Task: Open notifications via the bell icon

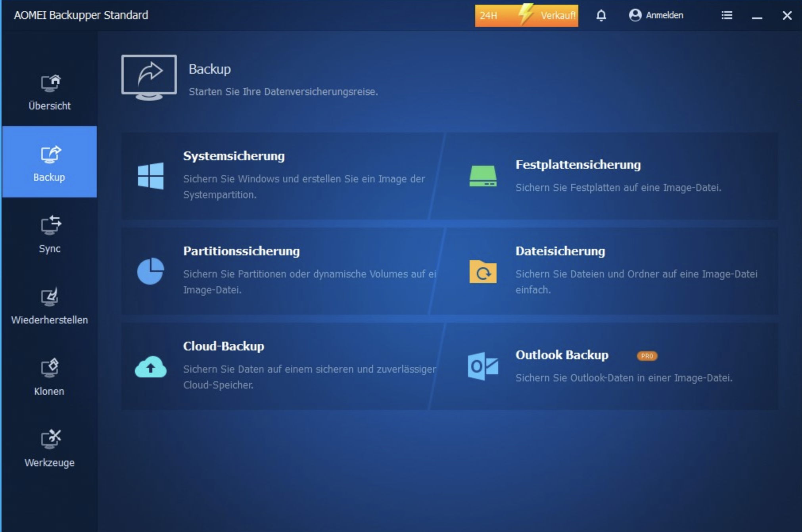Action: click(601, 15)
